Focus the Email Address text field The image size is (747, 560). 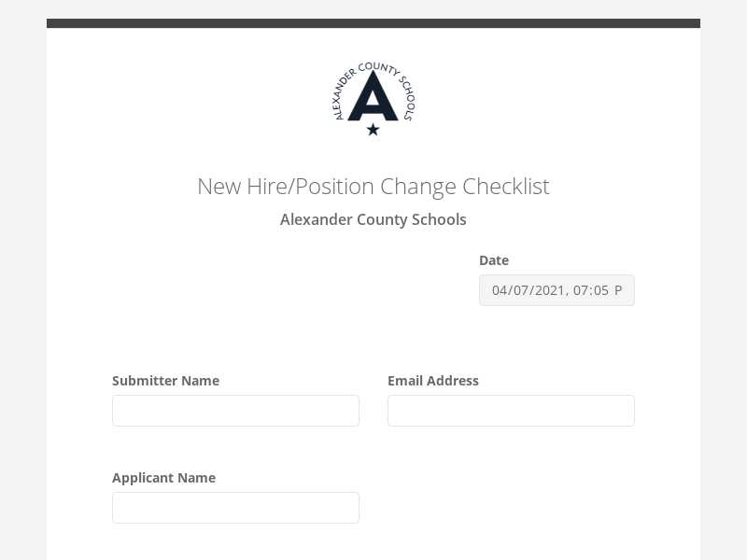coord(511,411)
